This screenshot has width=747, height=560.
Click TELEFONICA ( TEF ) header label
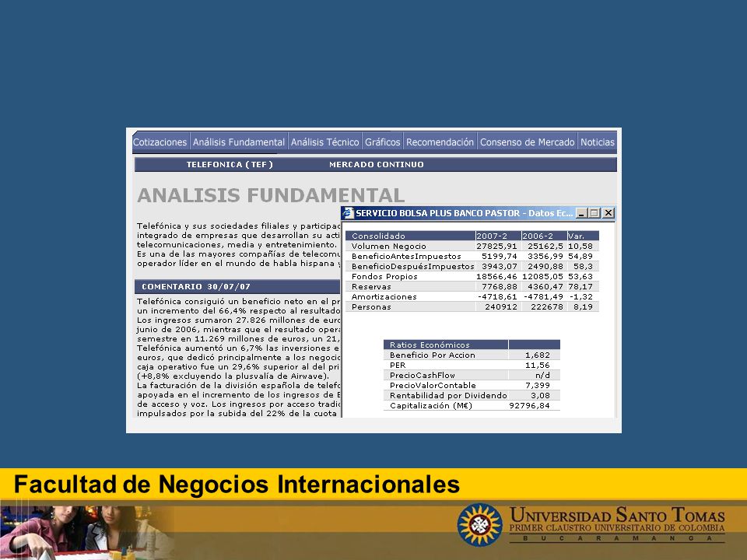pyautogui.click(x=230, y=164)
